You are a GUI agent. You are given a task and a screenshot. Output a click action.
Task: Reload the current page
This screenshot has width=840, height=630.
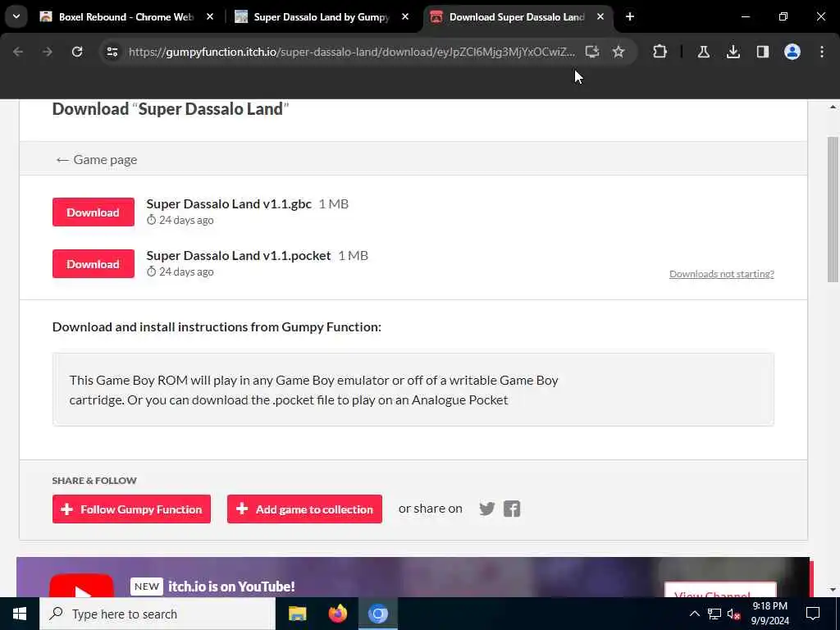click(77, 52)
